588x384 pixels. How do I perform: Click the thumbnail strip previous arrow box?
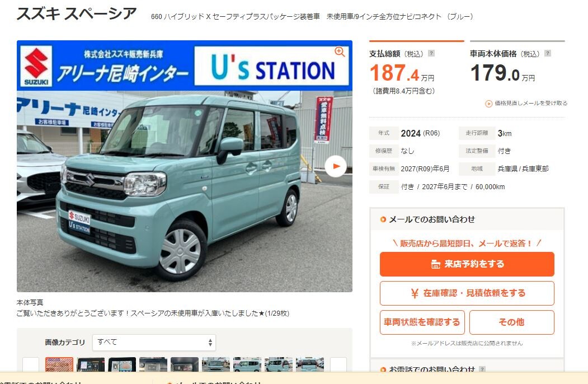point(31,364)
